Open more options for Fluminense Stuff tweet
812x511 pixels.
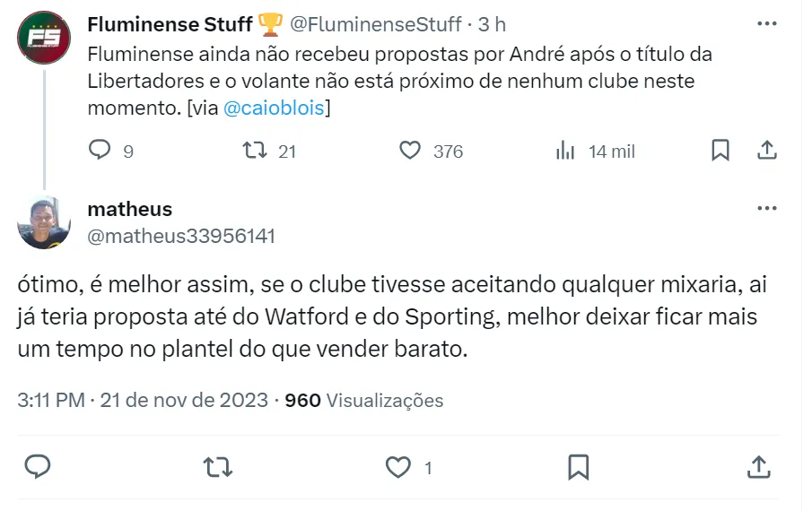click(x=766, y=24)
